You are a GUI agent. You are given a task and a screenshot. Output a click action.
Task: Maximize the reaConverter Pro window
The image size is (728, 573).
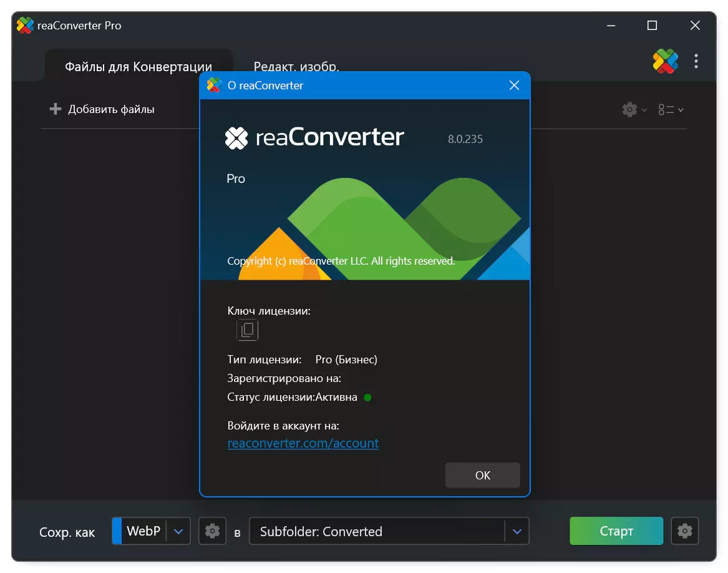pyautogui.click(x=652, y=25)
